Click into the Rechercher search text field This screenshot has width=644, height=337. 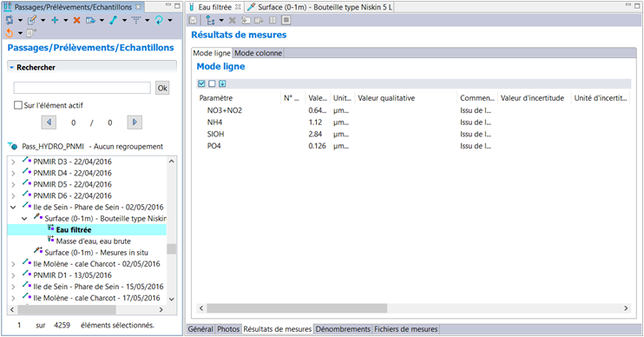pos(82,88)
